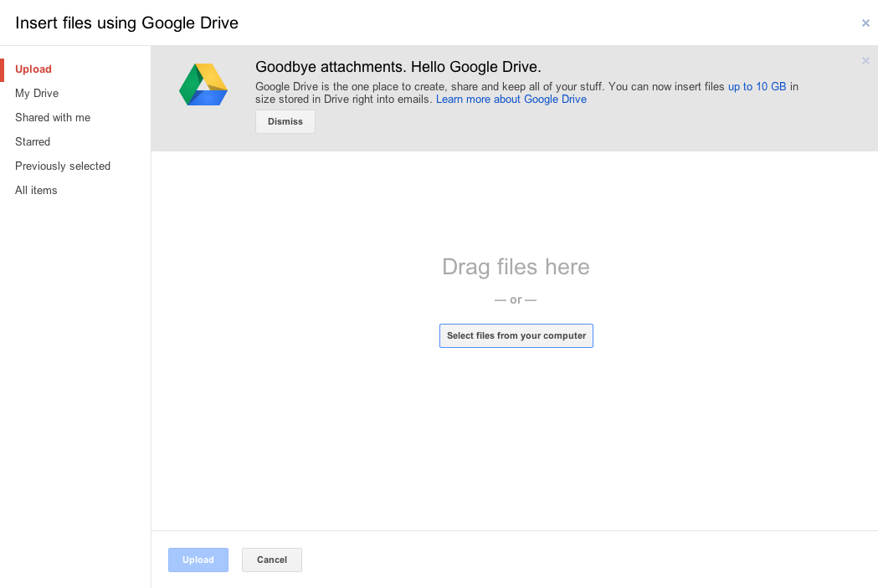Open Shared with me section
Image resolution: width=878 pixels, height=588 pixels.
(53, 117)
